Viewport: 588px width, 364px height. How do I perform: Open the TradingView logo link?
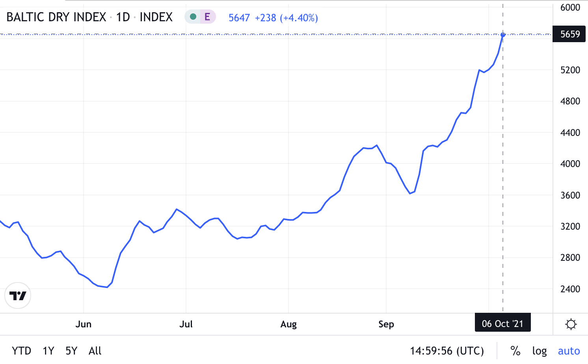(18, 295)
